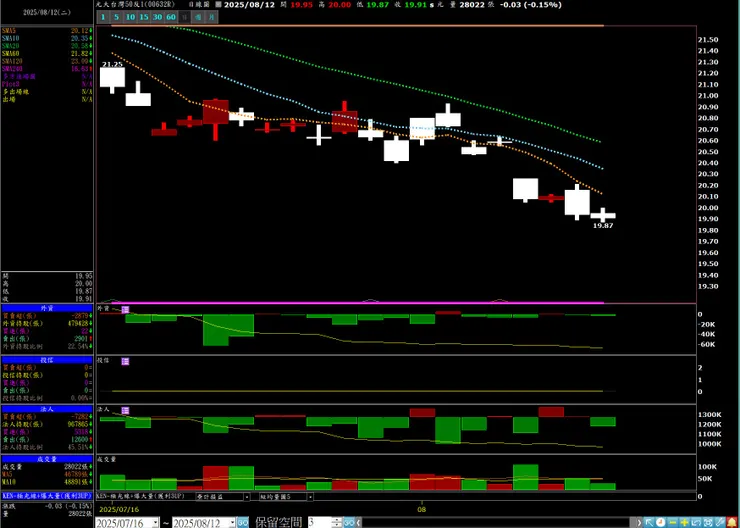
Task: Switch to the 30-minute chart interval
Action: (157, 17)
